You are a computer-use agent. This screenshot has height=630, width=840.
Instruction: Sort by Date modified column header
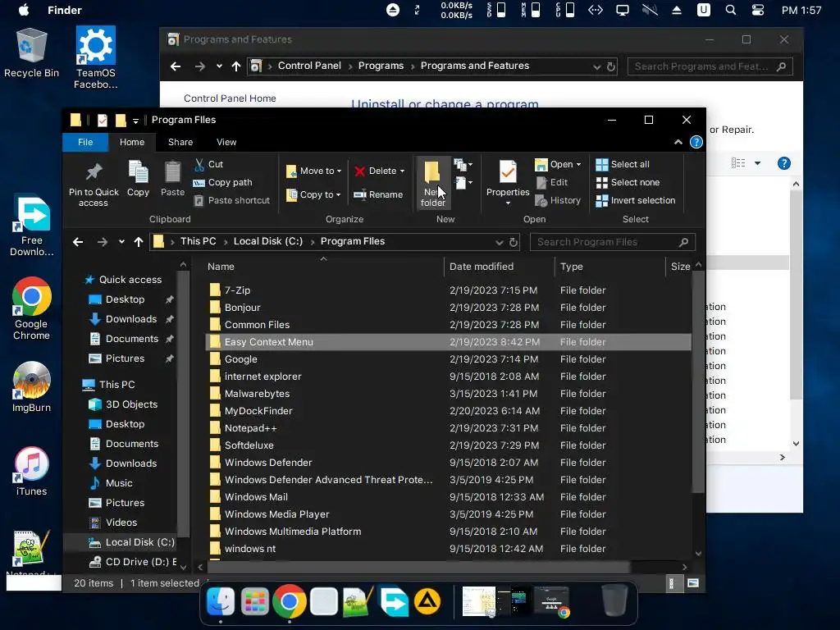point(499,267)
